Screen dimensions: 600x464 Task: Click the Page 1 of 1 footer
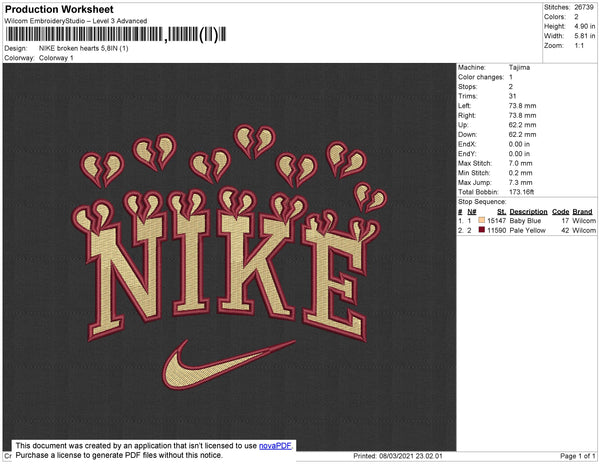[577, 456]
